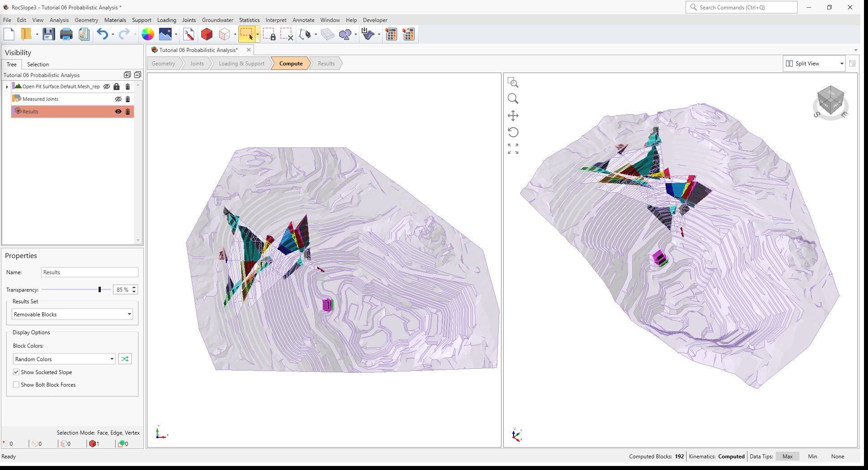Delete the Results tree entry

pos(128,112)
